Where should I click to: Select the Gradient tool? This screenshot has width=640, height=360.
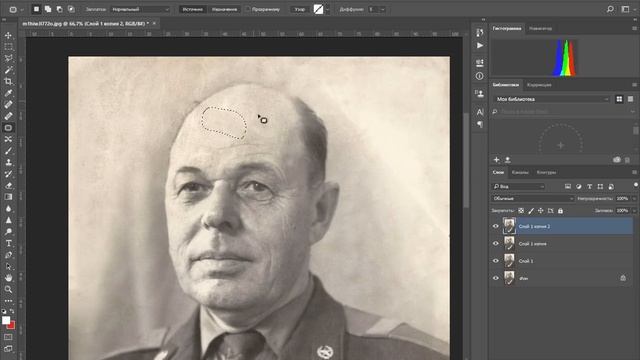pyautogui.click(x=8, y=197)
